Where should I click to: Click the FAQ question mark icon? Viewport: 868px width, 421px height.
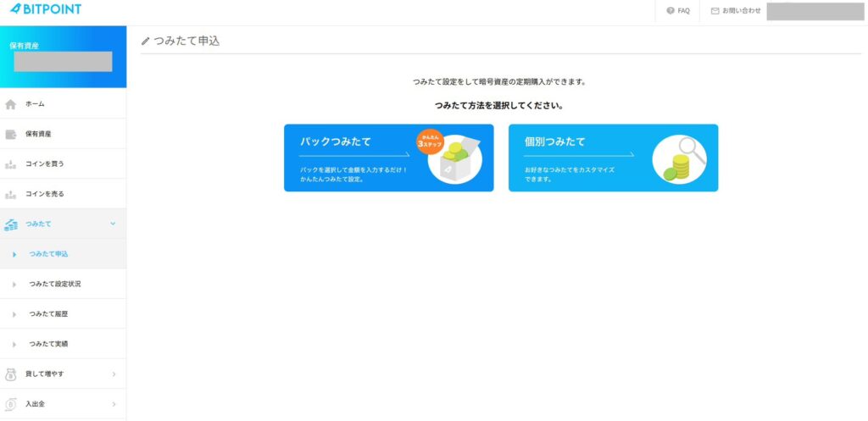coord(670,11)
